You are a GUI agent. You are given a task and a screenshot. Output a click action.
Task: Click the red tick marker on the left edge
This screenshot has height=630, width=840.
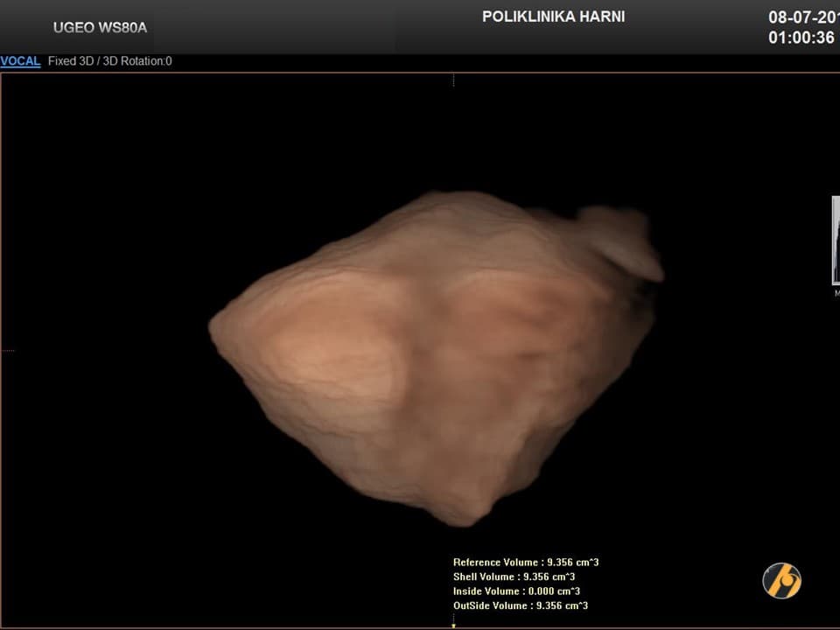(7, 350)
